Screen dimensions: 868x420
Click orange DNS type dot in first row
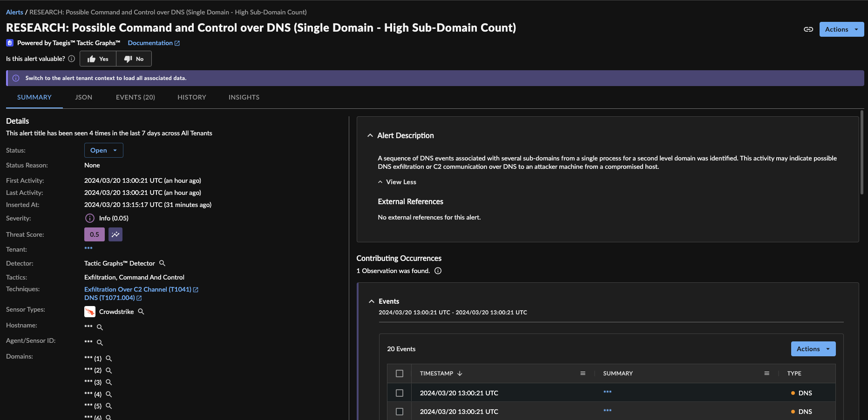coord(793,393)
